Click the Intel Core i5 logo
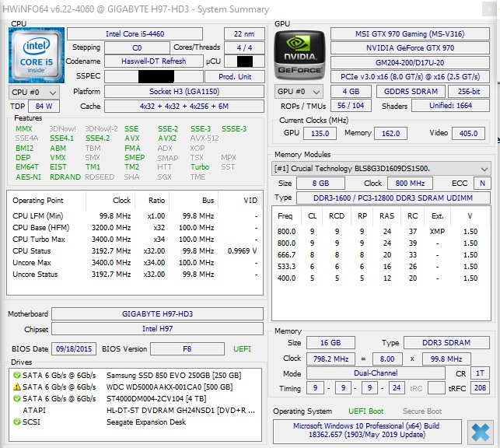 pos(37,55)
